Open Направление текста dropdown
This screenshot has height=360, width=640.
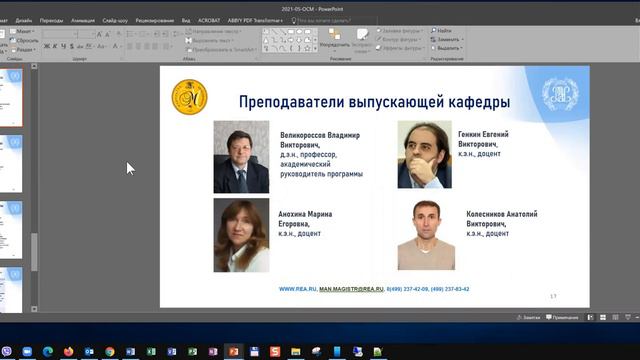click(x=213, y=31)
